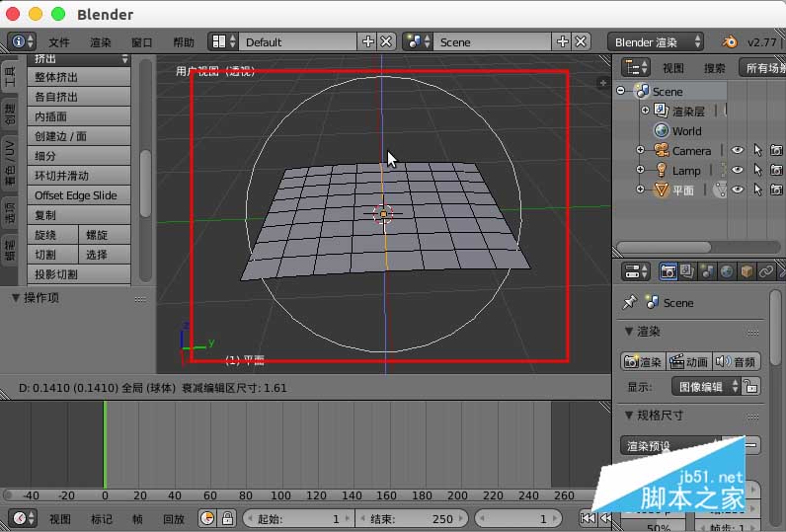Open the Info editor type selector
786x532 pixels.
[x=22, y=41]
